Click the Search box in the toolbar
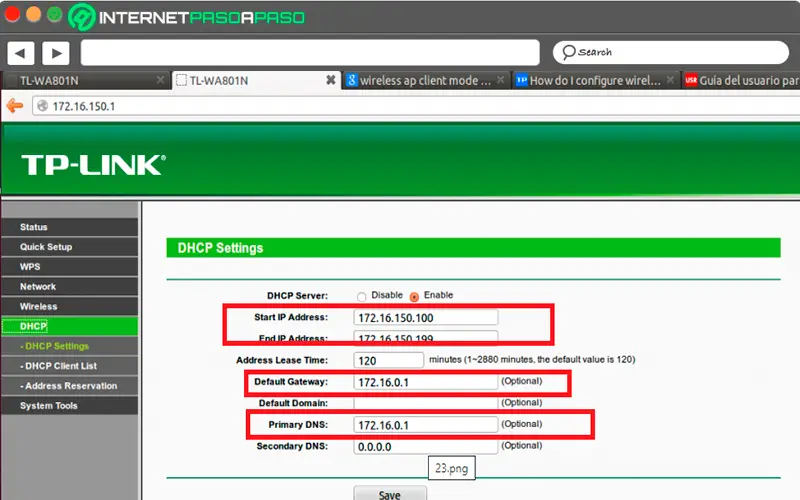 click(x=670, y=52)
